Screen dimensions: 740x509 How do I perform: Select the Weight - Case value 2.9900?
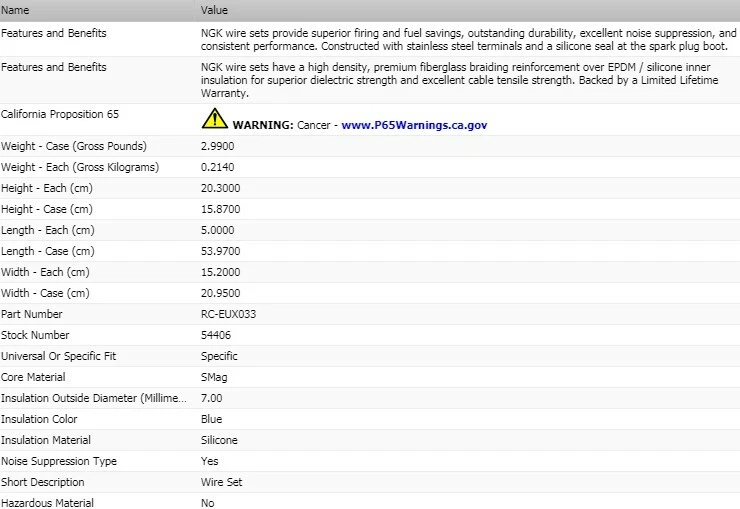[218, 146]
